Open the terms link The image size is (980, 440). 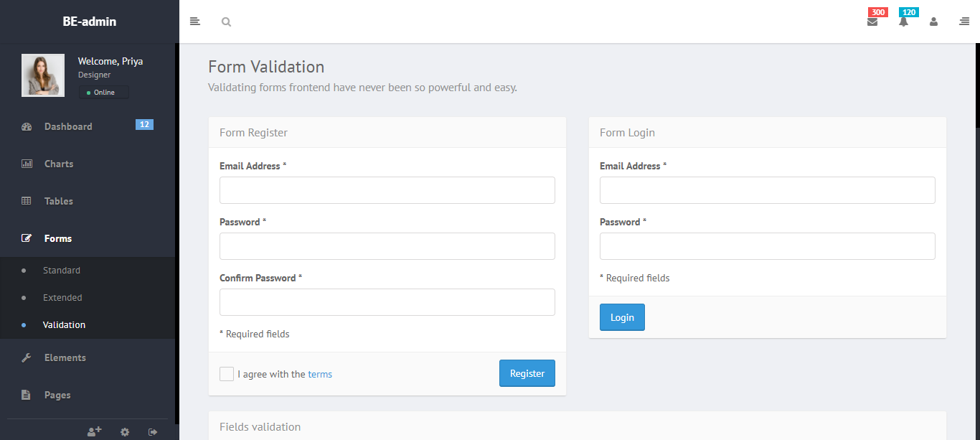pyautogui.click(x=320, y=374)
